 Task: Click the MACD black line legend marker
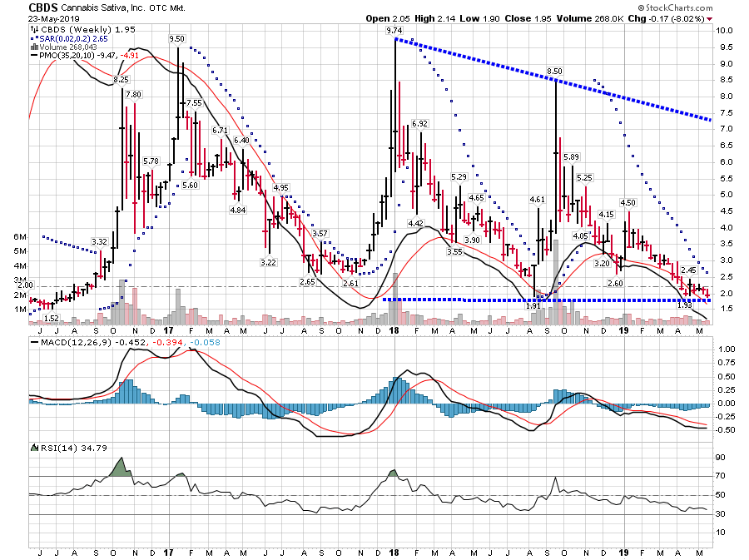pos(33,340)
